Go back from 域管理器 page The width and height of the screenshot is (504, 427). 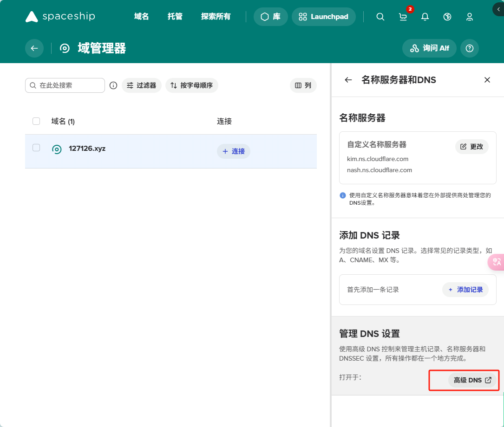pos(34,48)
